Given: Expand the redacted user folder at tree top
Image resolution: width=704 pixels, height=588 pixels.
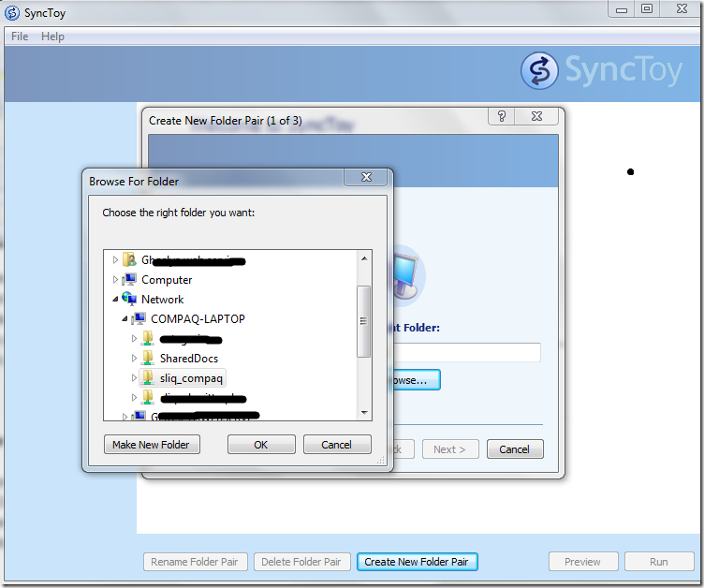Looking at the screenshot, I should click(x=115, y=259).
